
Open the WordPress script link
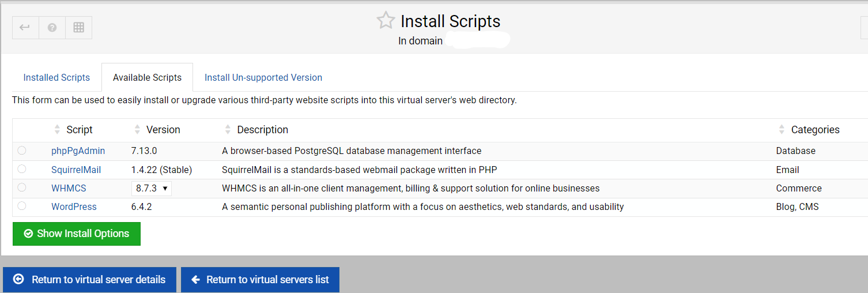[74, 206]
